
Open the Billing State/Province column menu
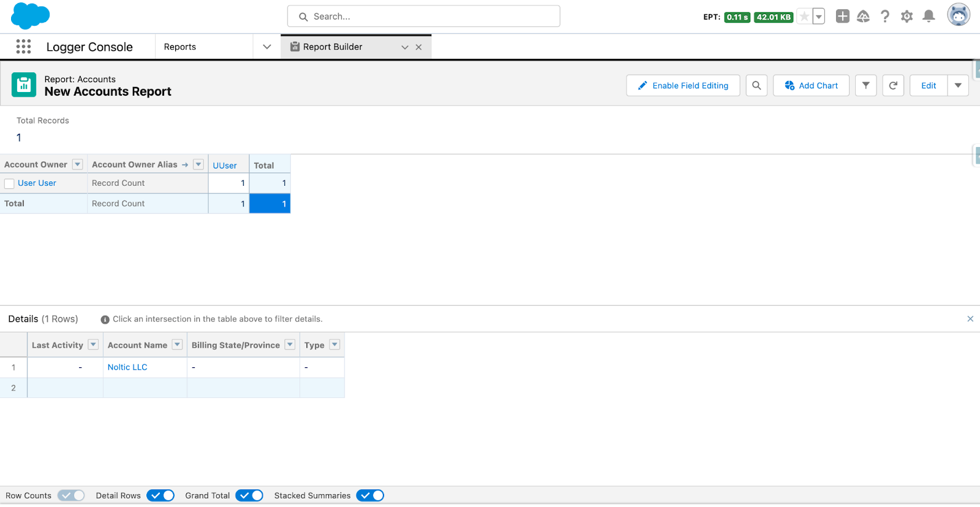(x=290, y=345)
